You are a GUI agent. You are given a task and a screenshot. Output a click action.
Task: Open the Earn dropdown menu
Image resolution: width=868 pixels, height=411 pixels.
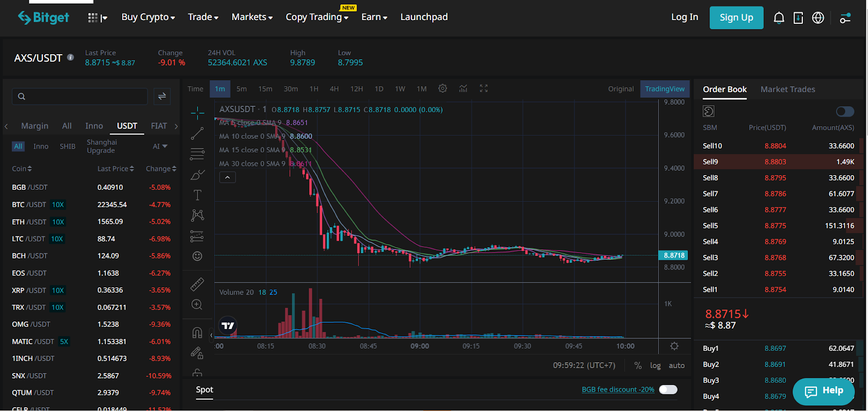point(374,17)
